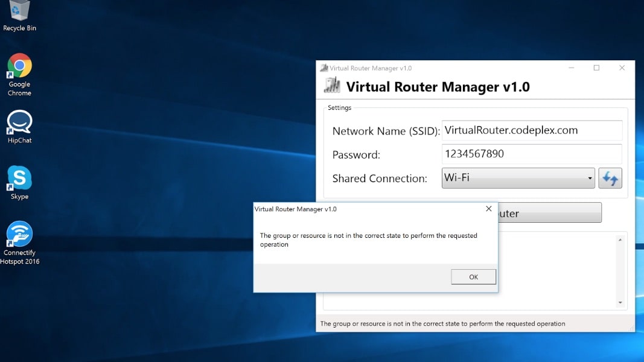This screenshot has width=644, height=362.
Task: Click the partially hidden Start Virtual Router button
Action: [549, 213]
